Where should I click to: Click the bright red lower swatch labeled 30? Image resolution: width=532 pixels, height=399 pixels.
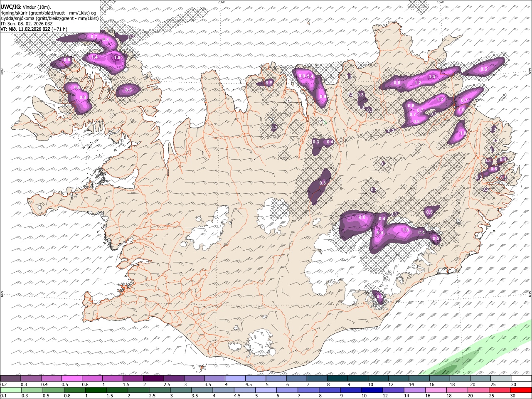coord(521,390)
